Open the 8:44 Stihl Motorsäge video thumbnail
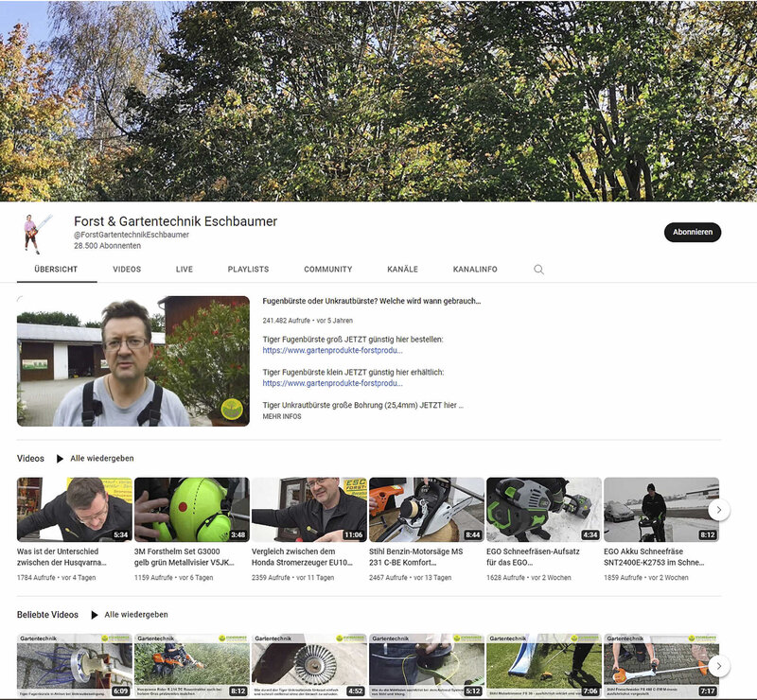 pos(427,509)
